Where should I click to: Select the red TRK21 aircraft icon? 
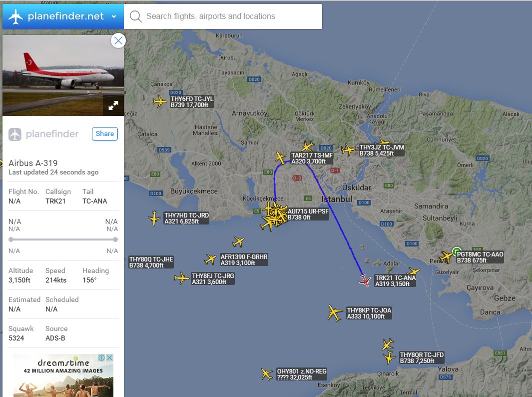point(365,280)
